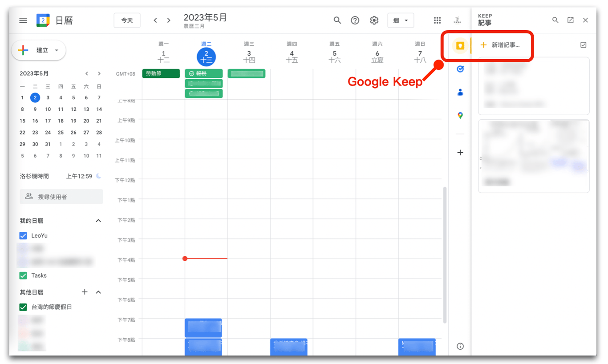The image size is (608, 364).
Task: Collapse 我的日曆 section
Action: coord(98,221)
